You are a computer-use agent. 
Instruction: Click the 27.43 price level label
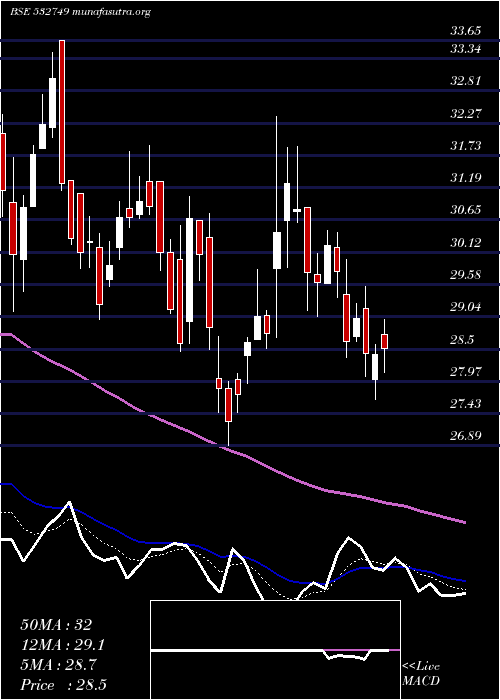tap(466, 404)
